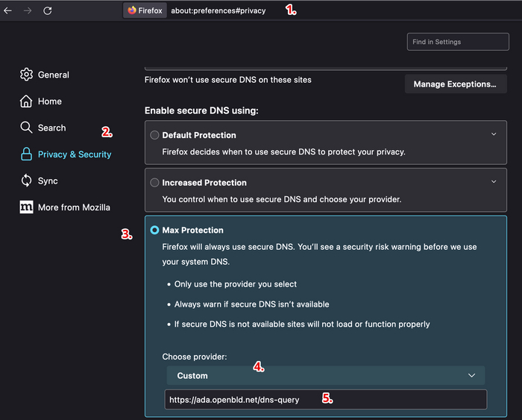Select the Max Protection radio button

pos(154,231)
